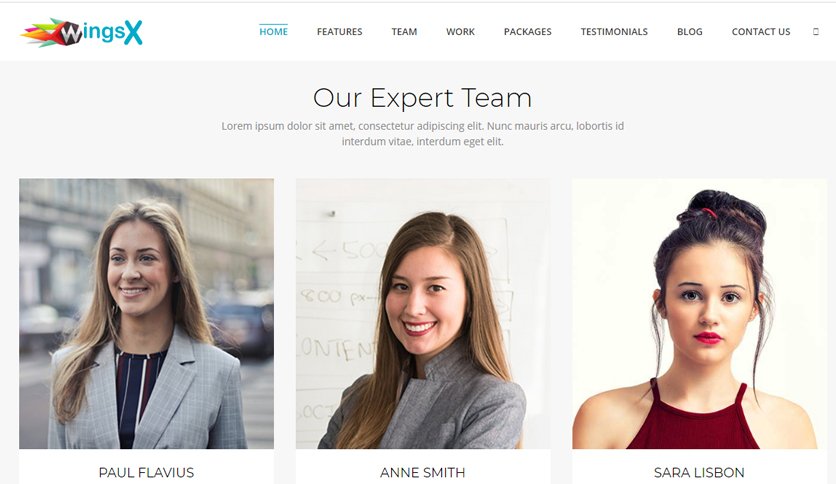836x484 pixels.
Task: Open Paul Flavius's portrait photo
Action: point(147,313)
